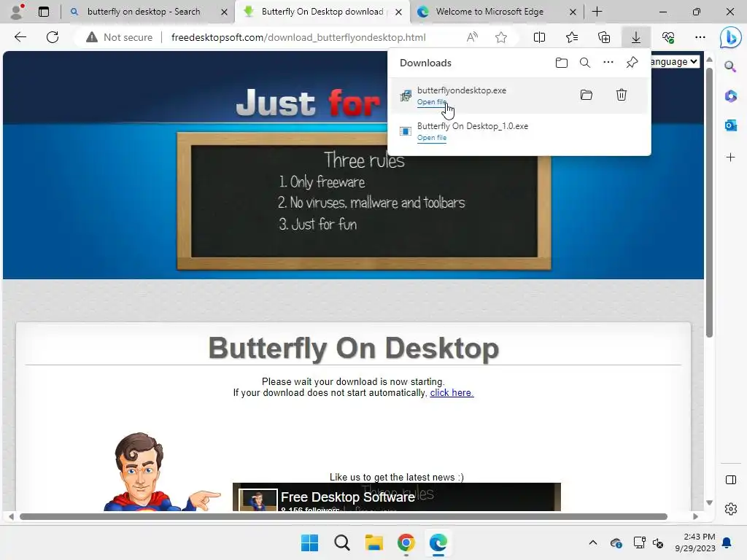Screen dimensions: 747x560
Task: Click the Free Desktop Software page title
Action: 347,497
